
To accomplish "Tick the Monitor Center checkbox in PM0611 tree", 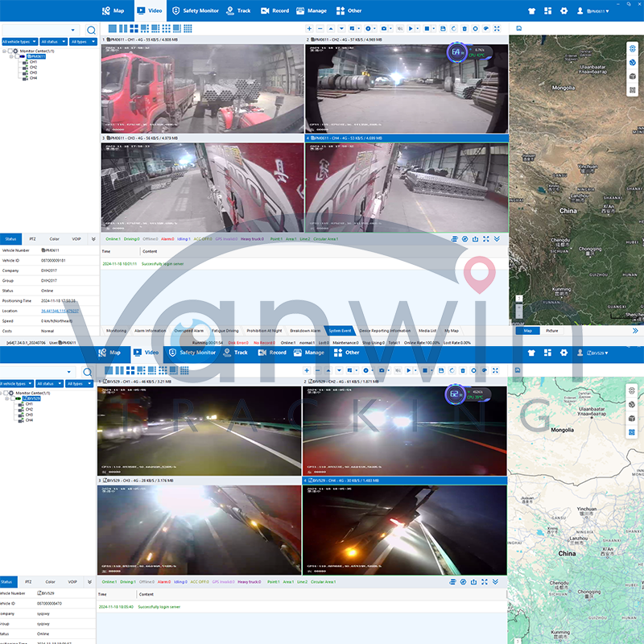I will tap(10, 51).
